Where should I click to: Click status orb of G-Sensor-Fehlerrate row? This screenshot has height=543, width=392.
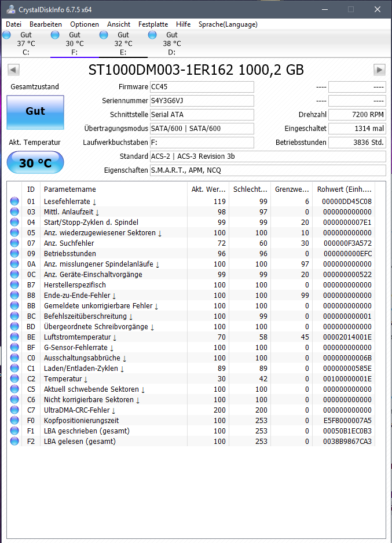point(14,347)
